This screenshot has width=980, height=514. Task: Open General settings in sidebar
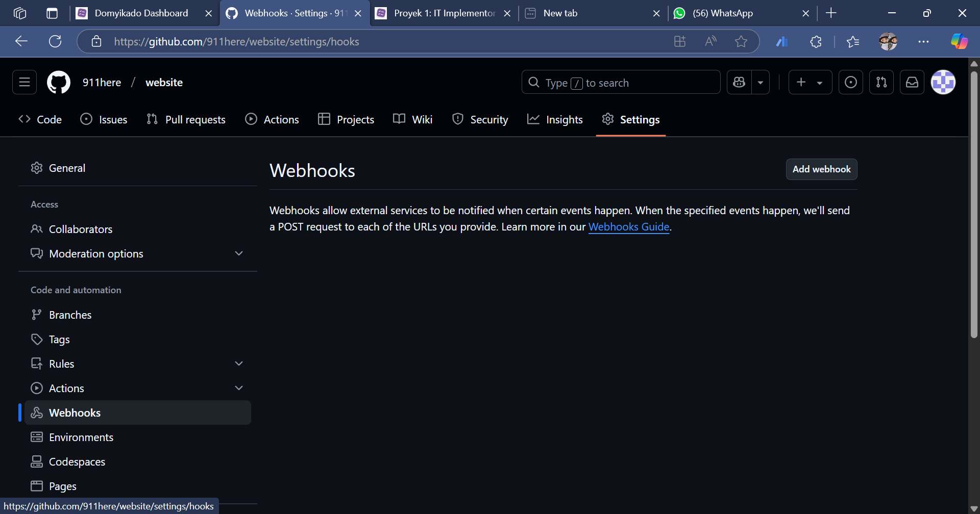138,168
